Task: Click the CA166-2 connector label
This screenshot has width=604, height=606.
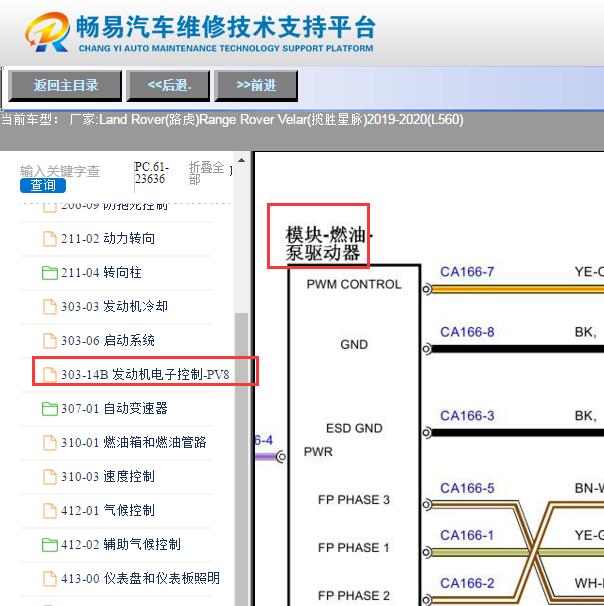Action: pyautogui.click(x=467, y=583)
